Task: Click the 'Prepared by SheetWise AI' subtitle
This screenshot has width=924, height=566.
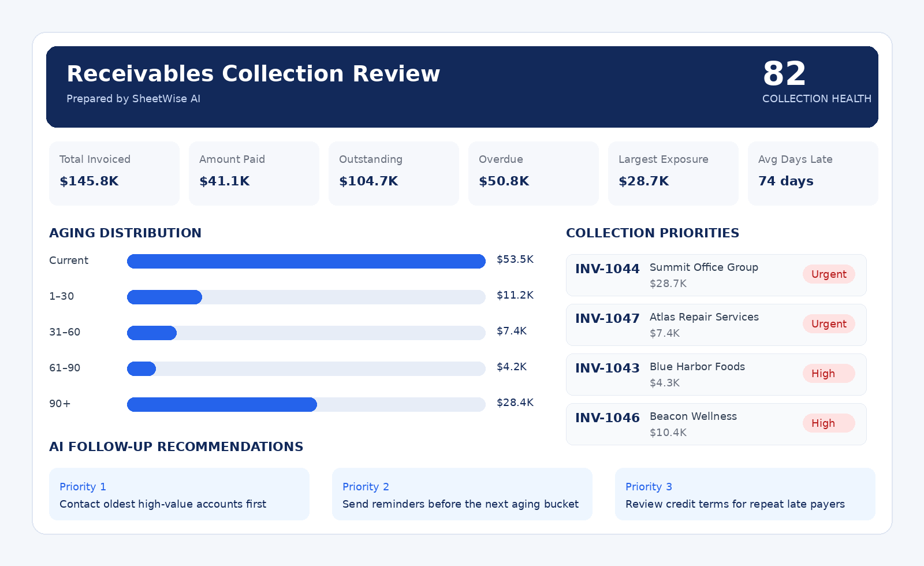Action: click(x=133, y=99)
